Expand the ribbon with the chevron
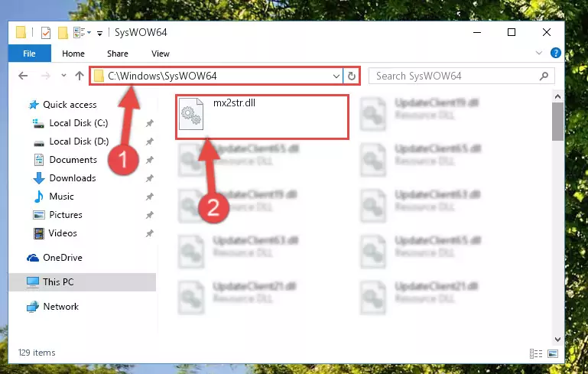 [539, 53]
